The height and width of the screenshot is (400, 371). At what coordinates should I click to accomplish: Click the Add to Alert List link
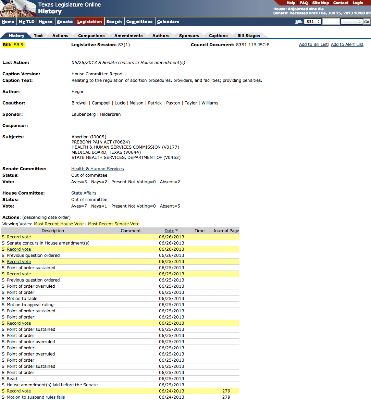[x=347, y=45]
